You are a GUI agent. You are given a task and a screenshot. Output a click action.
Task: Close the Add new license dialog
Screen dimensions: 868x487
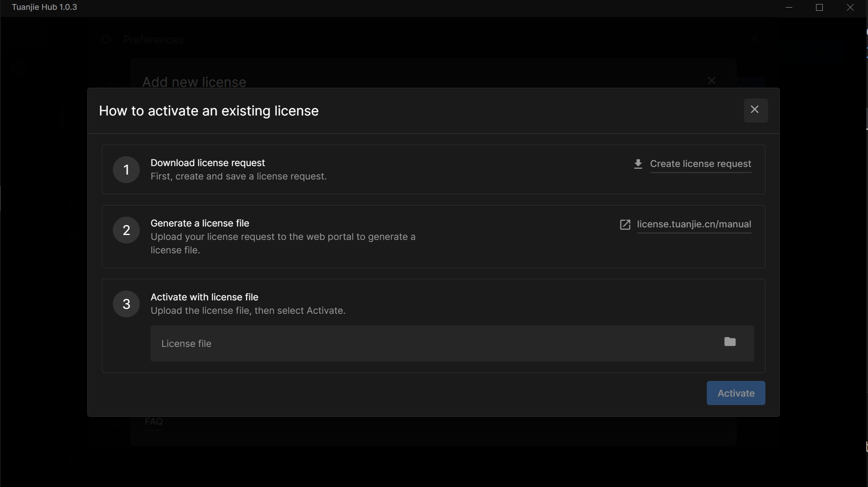[711, 81]
